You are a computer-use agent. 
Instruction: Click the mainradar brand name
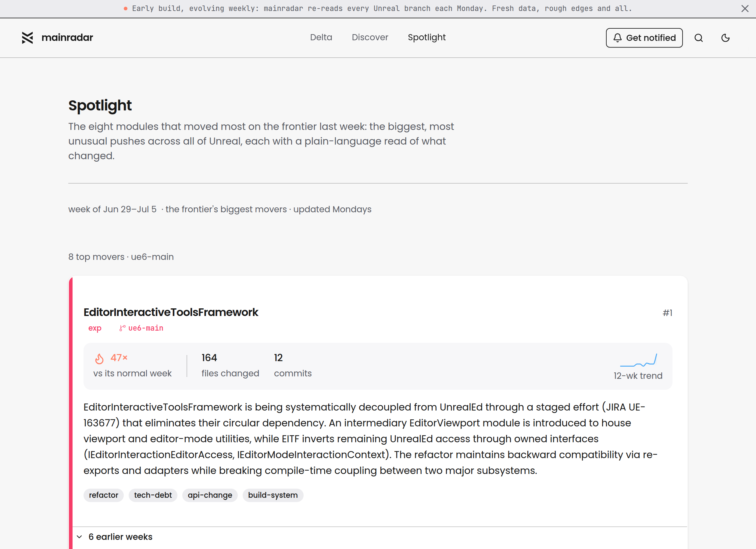(x=67, y=38)
